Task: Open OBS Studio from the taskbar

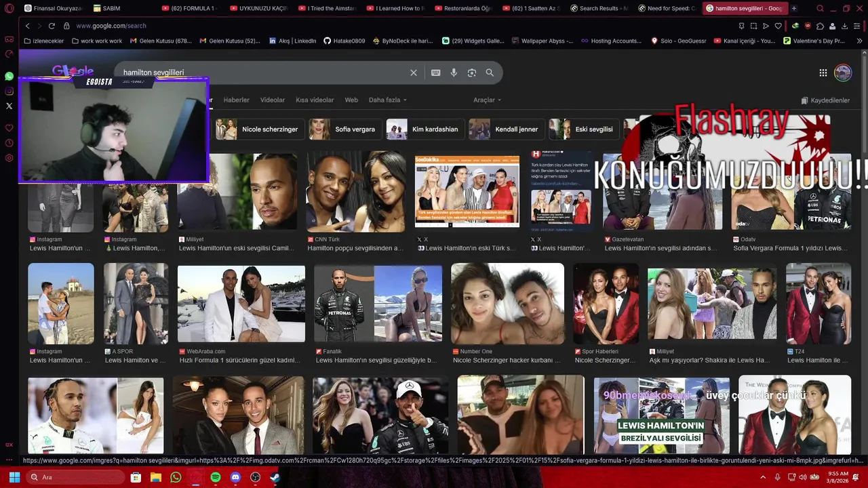Action: tap(255, 477)
